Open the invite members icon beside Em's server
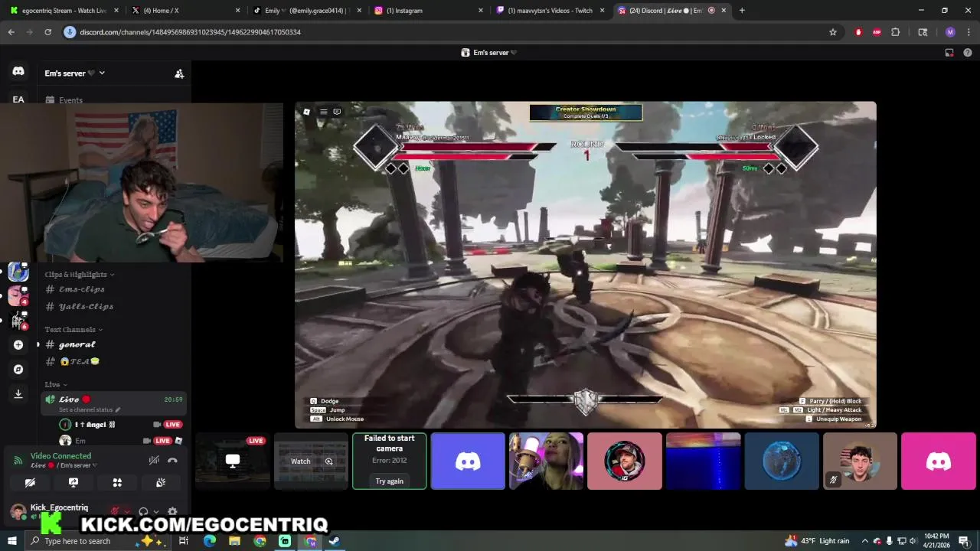The width and height of the screenshot is (980, 551). coord(179,73)
